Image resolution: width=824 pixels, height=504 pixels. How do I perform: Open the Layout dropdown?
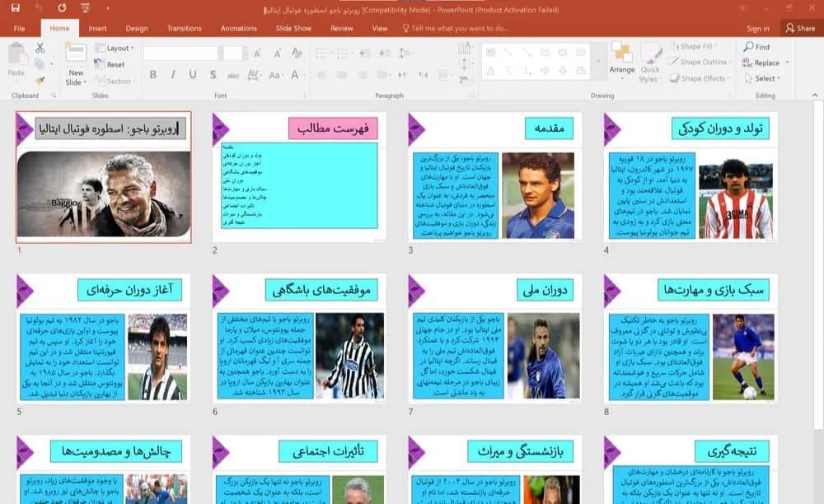click(115, 48)
